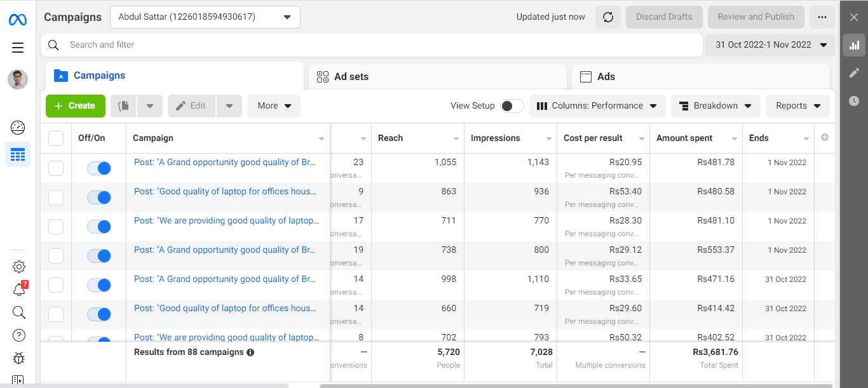Open "We are providing" campaign with 711 reach
Image resolution: width=868 pixels, height=388 pixels.
pos(227,220)
